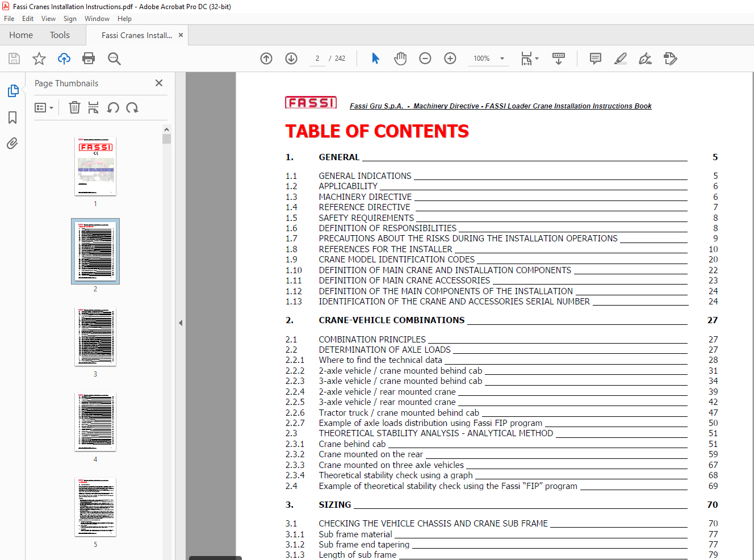
Task: Rotate page counterclockwise
Action: [113, 107]
